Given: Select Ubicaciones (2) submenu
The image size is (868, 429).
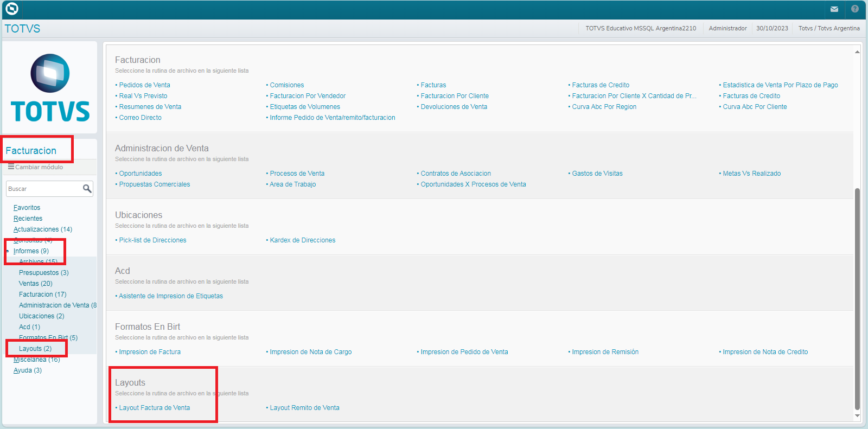Looking at the screenshot, I should [42, 316].
